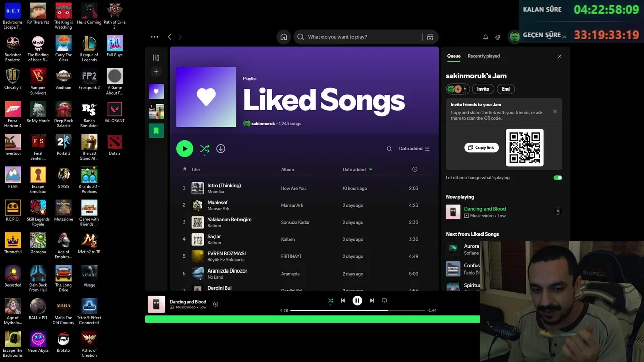Open Vampire Survivors desktop icon
The image size is (644, 362).
coord(38,82)
